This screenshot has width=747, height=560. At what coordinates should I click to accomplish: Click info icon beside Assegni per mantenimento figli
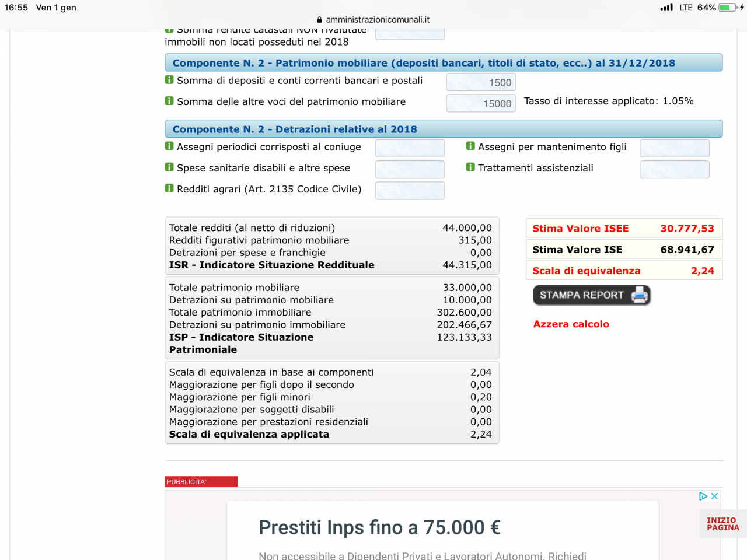pyautogui.click(x=470, y=146)
